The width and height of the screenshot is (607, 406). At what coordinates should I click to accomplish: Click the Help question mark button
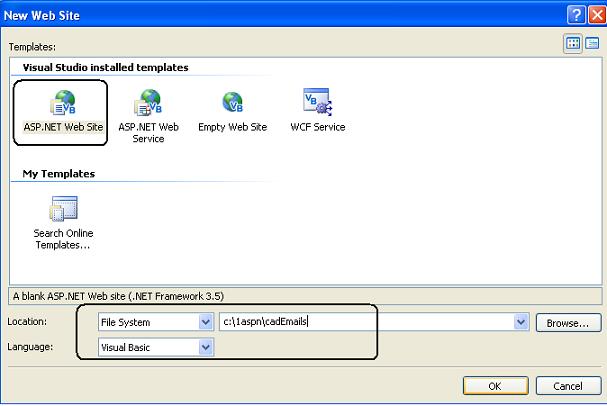pos(576,15)
